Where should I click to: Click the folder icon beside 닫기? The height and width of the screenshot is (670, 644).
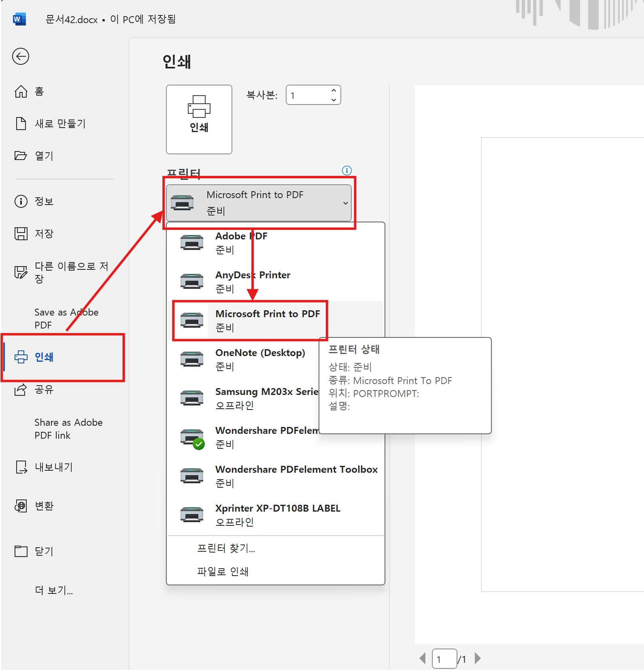[x=21, y=551]
